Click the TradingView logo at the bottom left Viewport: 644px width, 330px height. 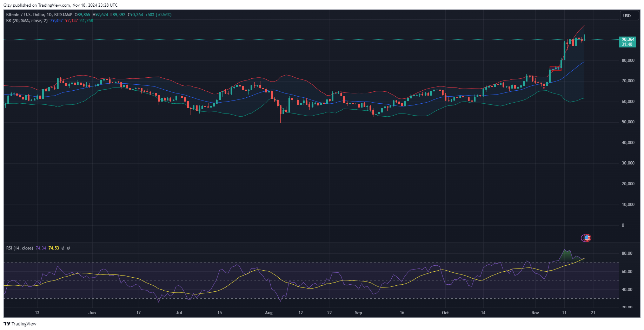[20, 324]
